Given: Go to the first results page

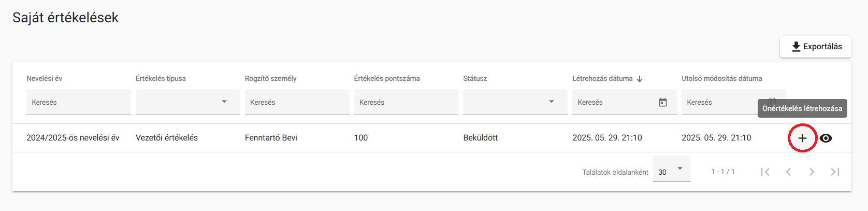Looking at the screenshot, I should coord(765,172).
